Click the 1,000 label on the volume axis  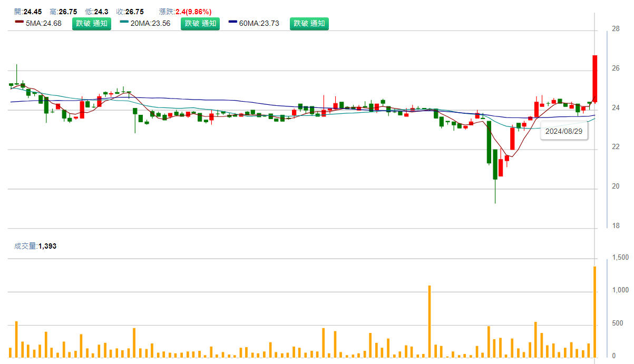(620, 290)
